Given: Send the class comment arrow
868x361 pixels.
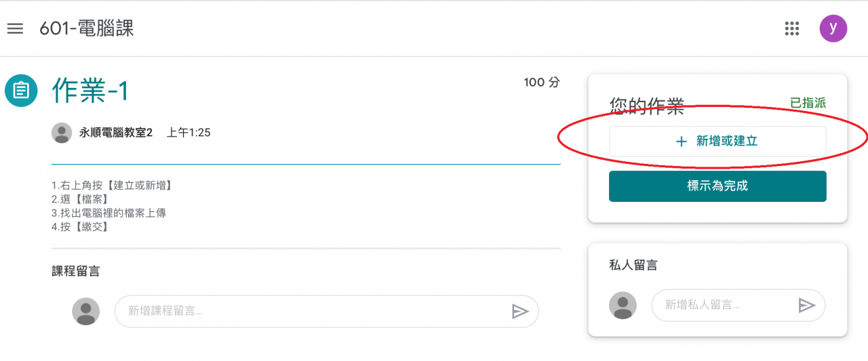Looking at the screenshot, I should click(519, 312).
